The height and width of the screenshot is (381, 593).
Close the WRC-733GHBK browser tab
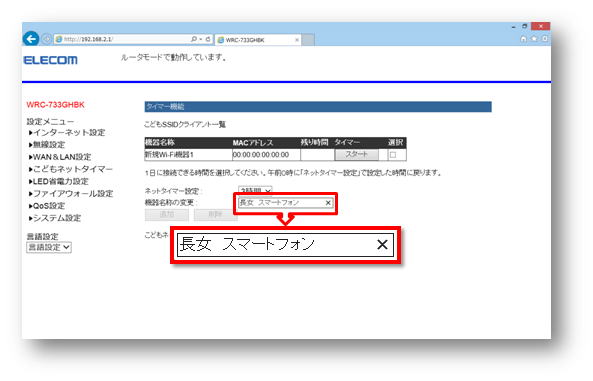297,40
